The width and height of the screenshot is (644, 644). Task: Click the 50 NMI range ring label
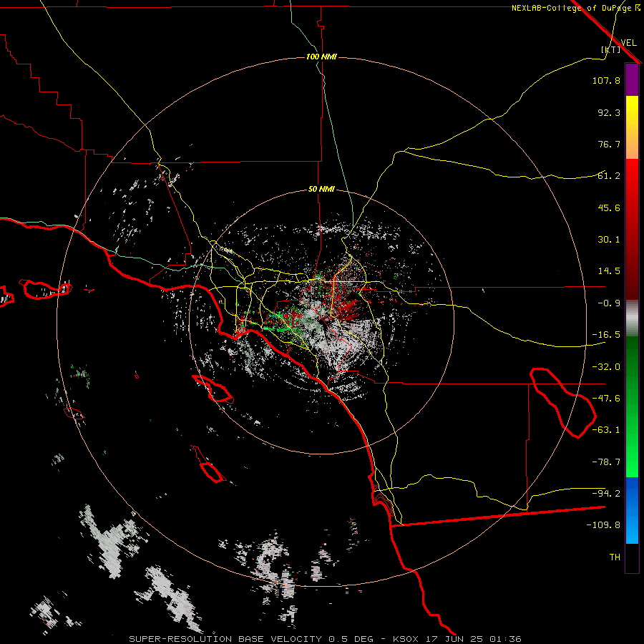click(321, 190)
